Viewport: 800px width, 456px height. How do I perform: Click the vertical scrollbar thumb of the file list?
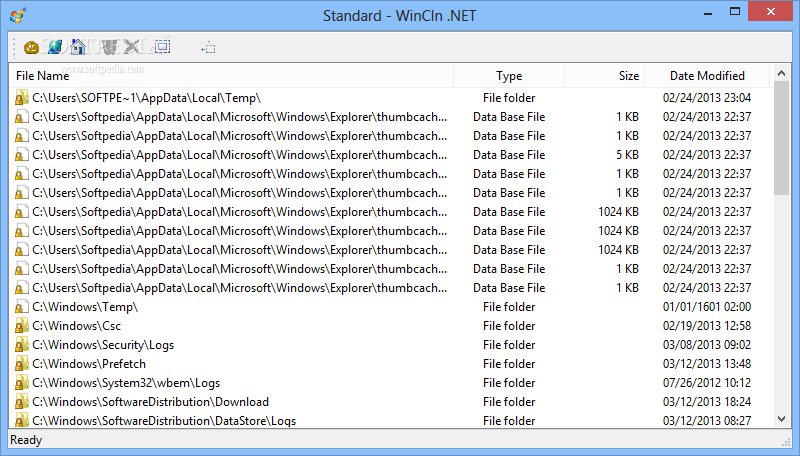point(781,138)
